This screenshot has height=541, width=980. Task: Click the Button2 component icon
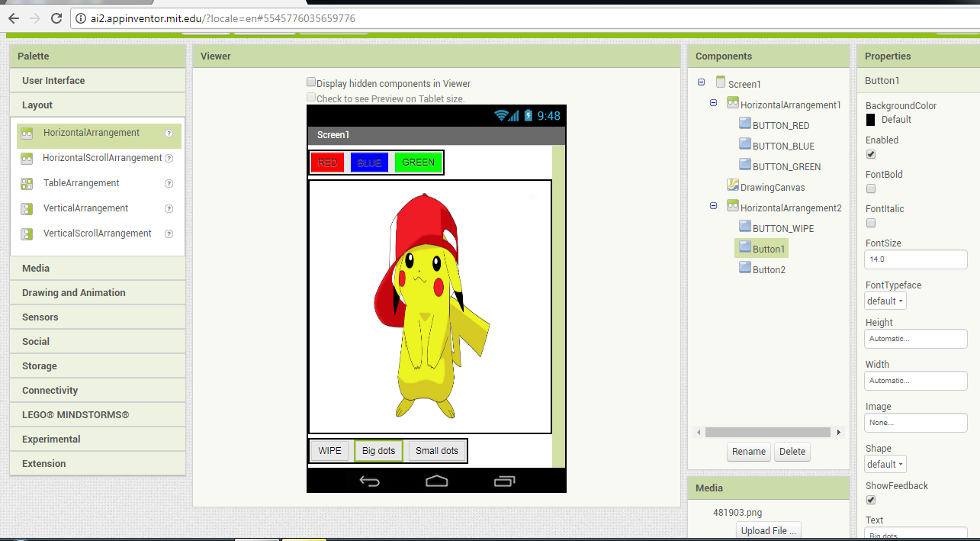pyautogui.click(x=745, y=267)
